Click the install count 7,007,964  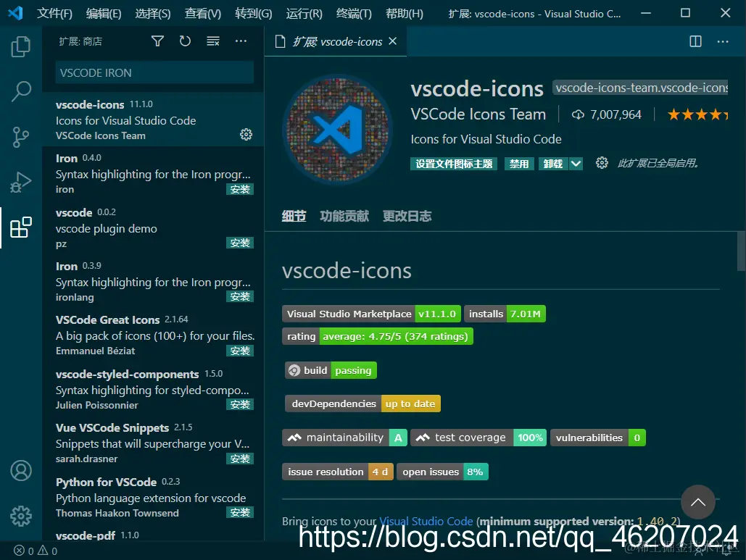pos(607,114)
